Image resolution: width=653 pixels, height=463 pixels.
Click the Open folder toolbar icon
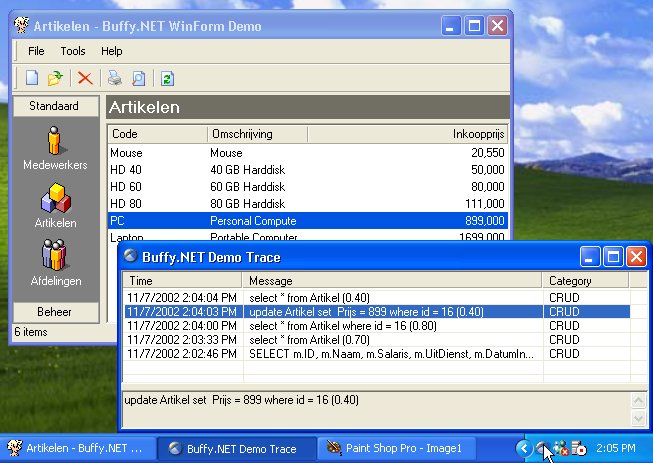tap(55, 78)
